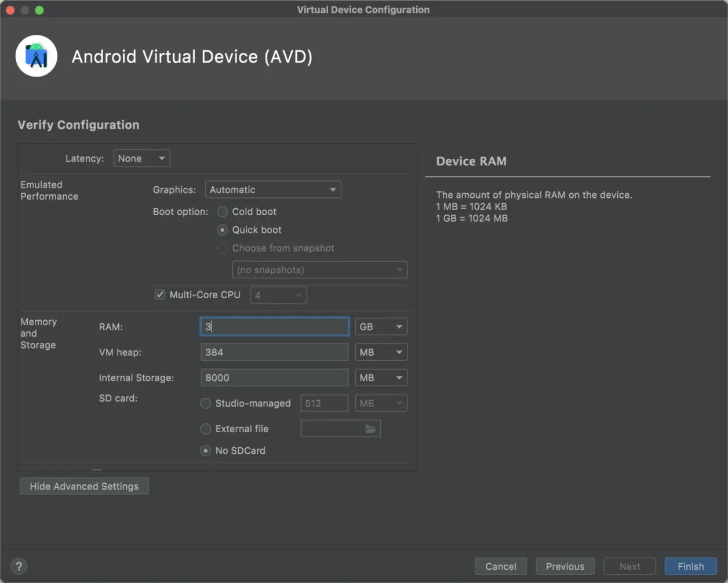Focus the Internal Storage input field
This screenshot has height=583, width=728.
click(x=275, y=378)
